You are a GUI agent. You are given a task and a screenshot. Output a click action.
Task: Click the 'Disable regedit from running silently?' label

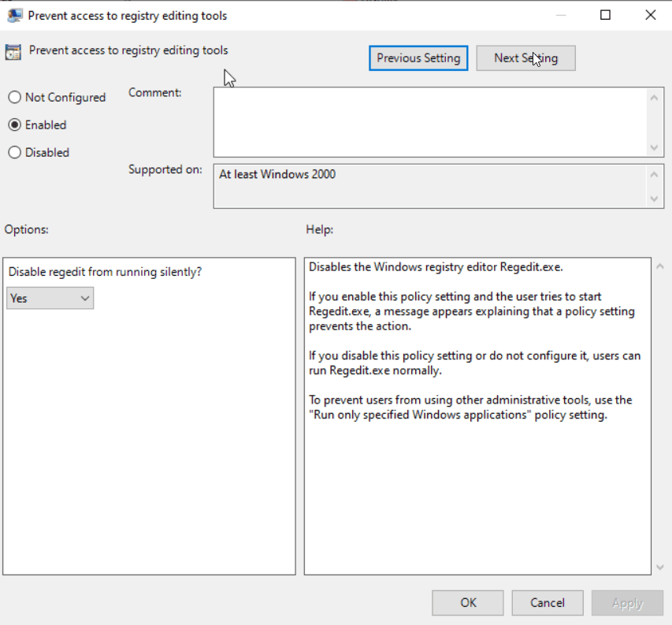click(105, 272)
